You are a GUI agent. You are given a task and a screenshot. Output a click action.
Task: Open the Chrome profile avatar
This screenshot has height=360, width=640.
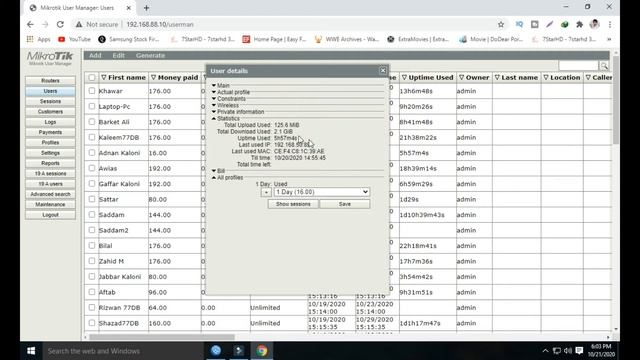click(x=594, y=24)
